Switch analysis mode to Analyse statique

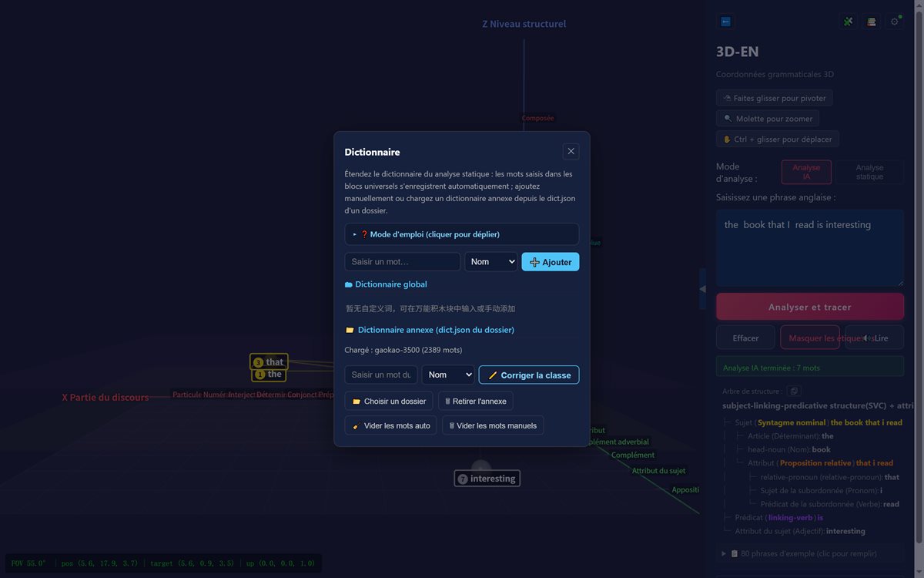(x=869, y=172)
